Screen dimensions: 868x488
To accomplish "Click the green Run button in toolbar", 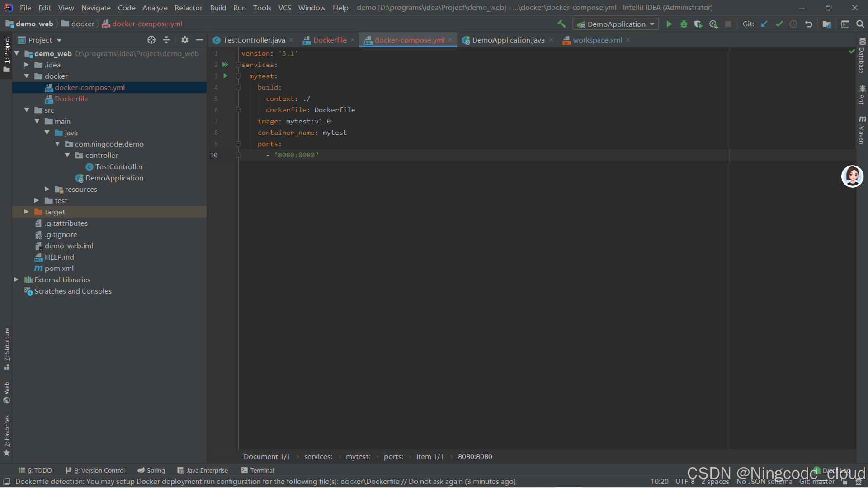I will tap(669, 24).
